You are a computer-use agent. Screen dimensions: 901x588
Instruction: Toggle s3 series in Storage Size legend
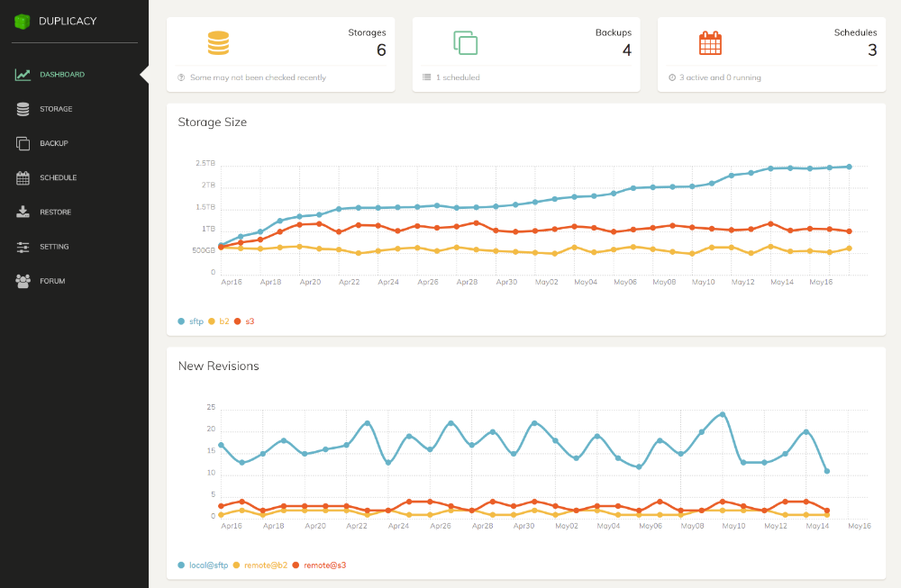(x=245, y=321)
